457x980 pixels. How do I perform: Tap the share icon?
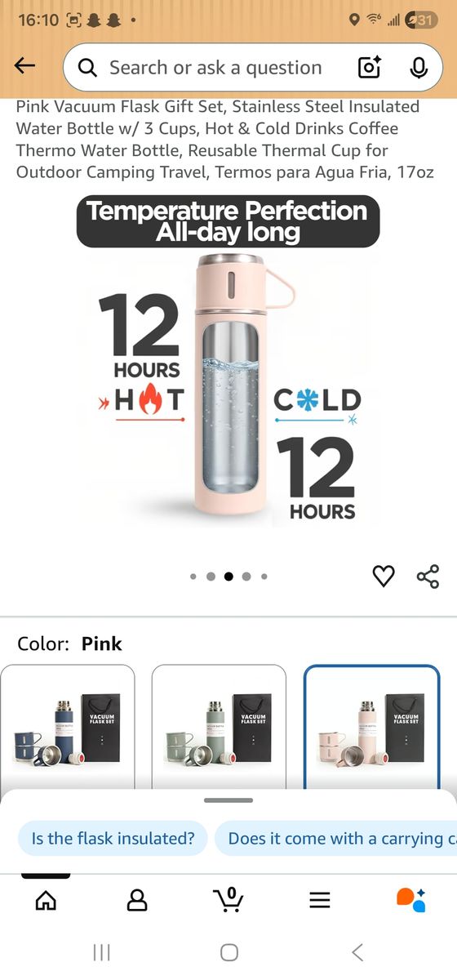tap(428, 576)
